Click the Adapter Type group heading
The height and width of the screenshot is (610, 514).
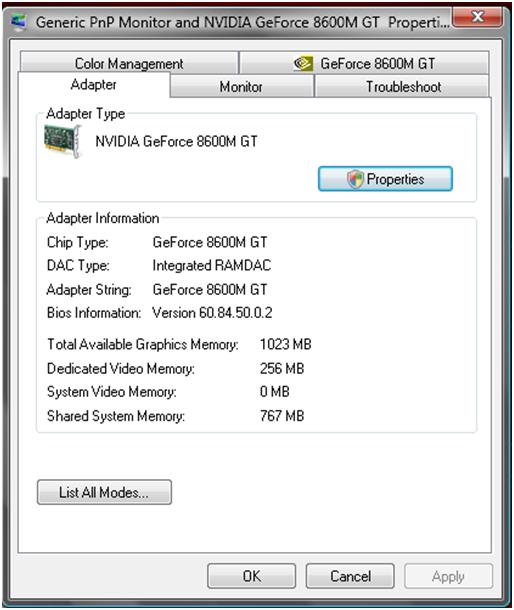[x=86, y=114]
